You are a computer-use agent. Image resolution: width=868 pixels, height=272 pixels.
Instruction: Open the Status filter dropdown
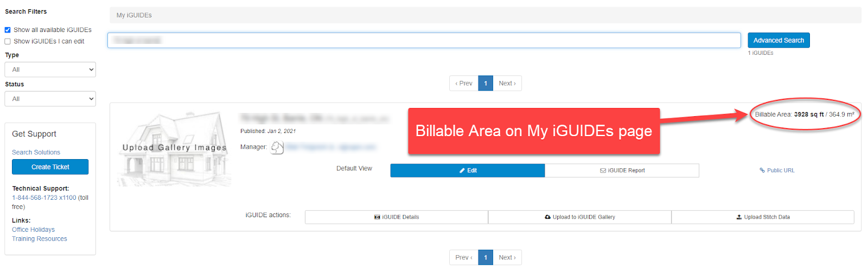point(50,99)
